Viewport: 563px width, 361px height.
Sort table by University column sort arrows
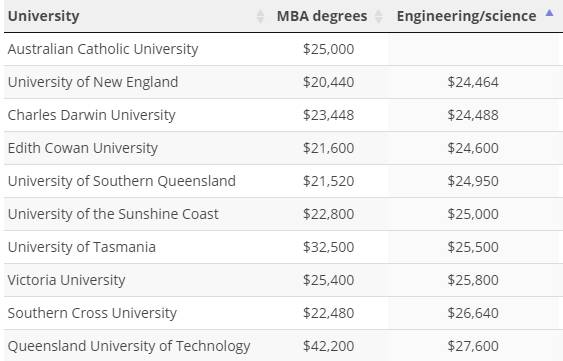260,17
